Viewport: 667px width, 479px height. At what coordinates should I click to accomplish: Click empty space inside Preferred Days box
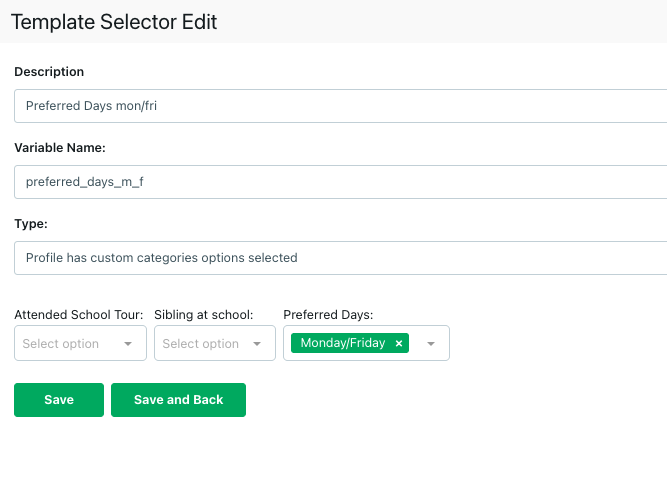click(x=416, y=344)
